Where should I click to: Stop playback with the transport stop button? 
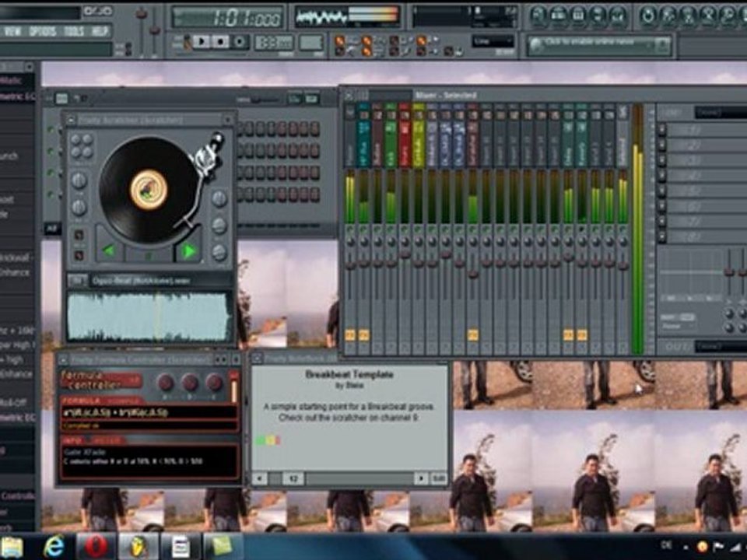[220, 42]
